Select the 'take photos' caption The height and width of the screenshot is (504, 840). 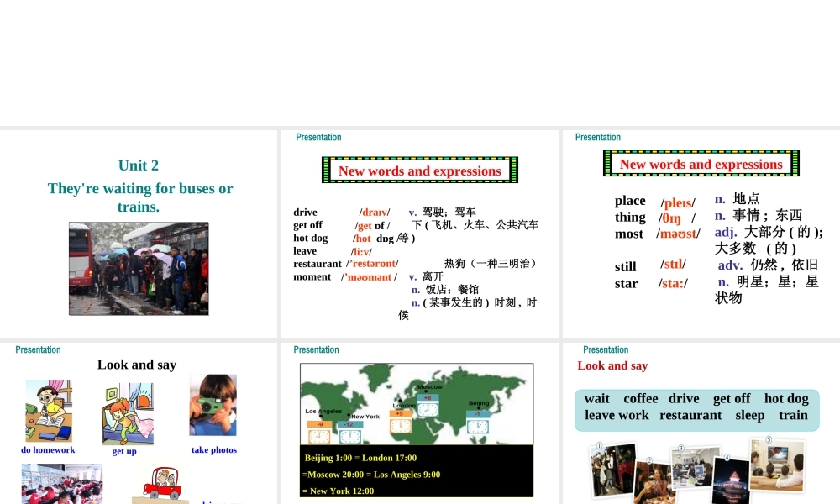click(214, 450)
